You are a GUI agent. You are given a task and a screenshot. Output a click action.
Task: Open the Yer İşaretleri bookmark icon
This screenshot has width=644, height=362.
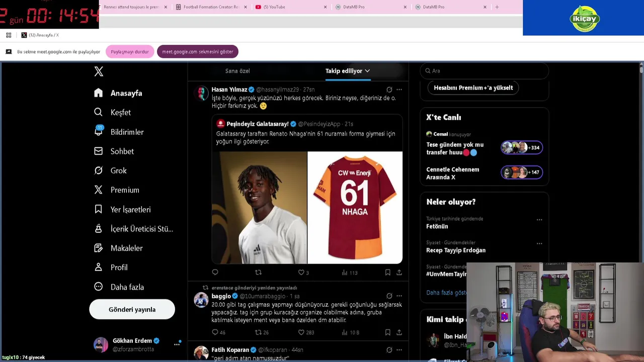click(99, 209)
